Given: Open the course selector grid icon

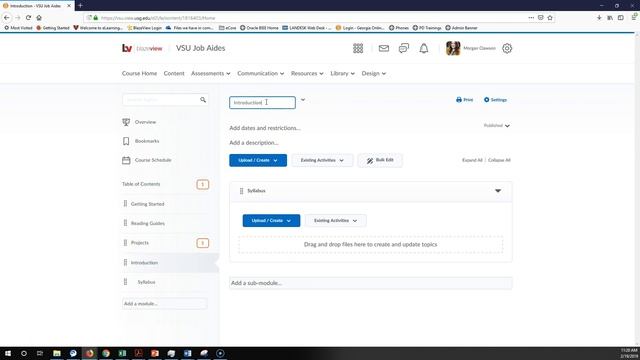Looking at the screenshot, I should 358,48.
